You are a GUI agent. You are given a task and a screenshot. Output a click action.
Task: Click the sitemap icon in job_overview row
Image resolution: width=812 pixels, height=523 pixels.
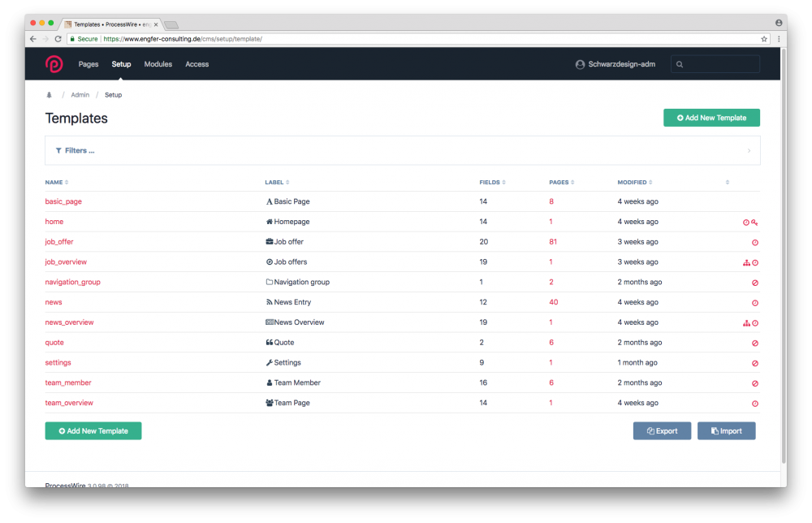(746, 262)
